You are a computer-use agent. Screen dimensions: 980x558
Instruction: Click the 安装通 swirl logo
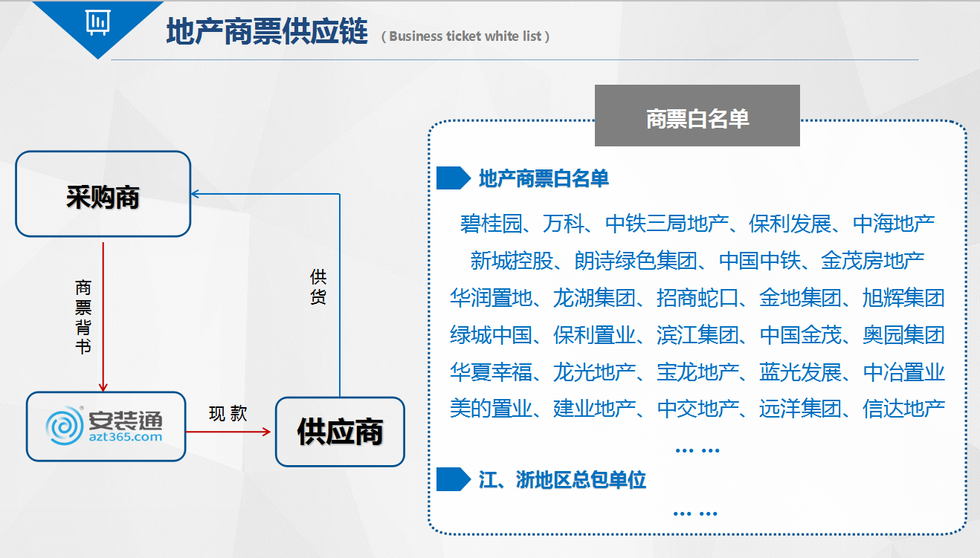pyautogui.click(x=64, y=426)
